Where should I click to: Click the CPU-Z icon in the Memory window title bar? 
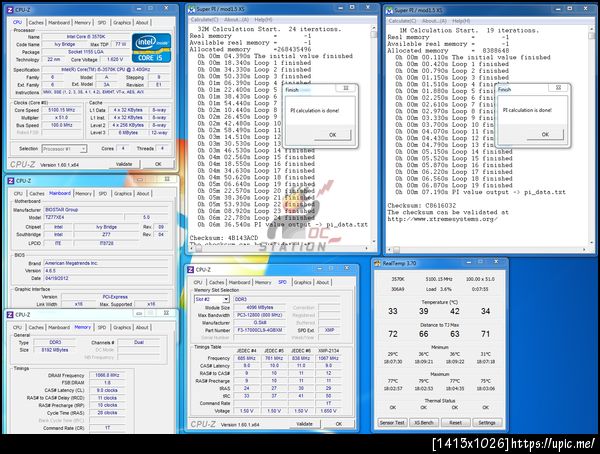[10, 315]
